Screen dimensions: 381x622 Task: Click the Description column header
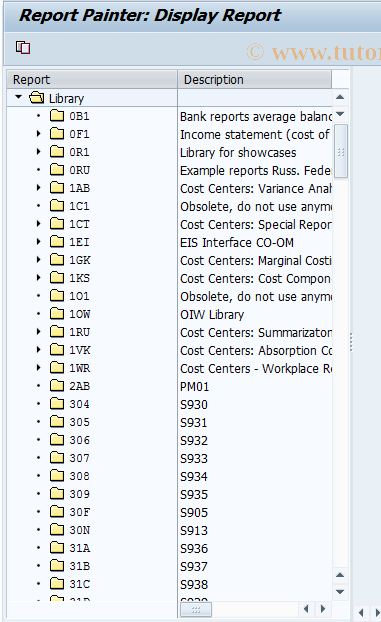254,79
